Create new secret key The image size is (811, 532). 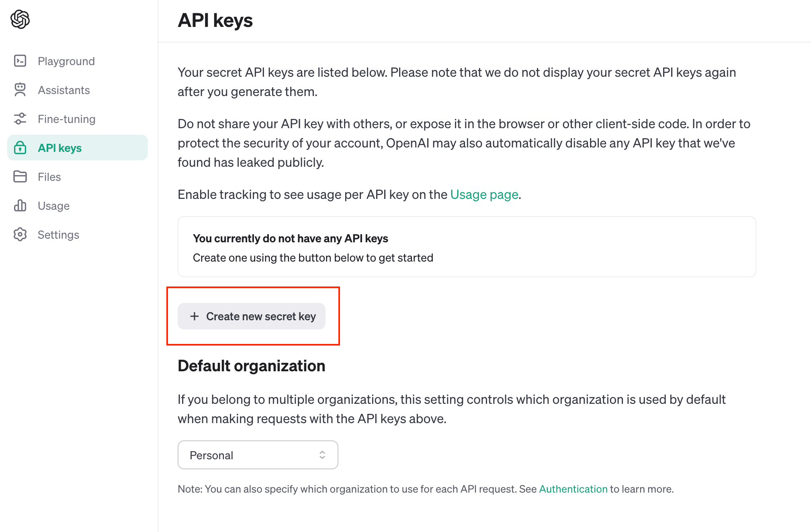pyautogui.click(x=252, y=316)
